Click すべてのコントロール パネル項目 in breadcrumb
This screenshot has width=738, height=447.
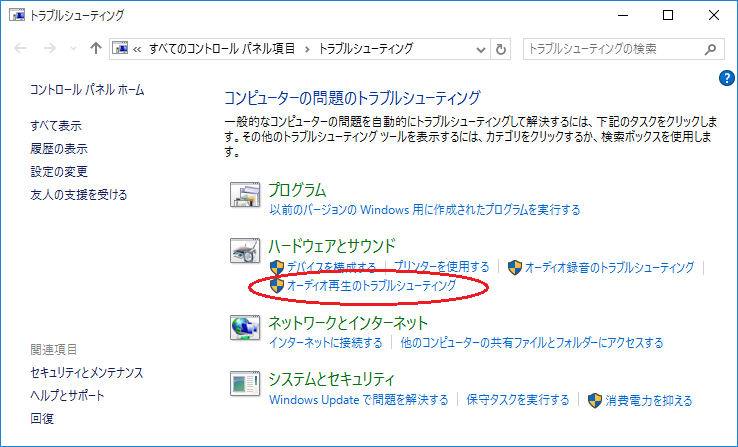[222, 48]
